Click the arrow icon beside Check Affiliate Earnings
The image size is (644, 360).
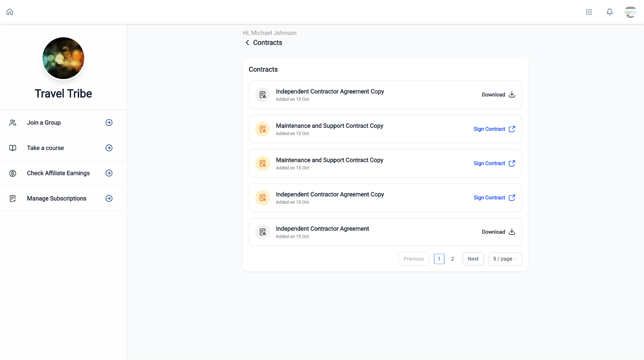pyautogui.click(x=109, y=173)
